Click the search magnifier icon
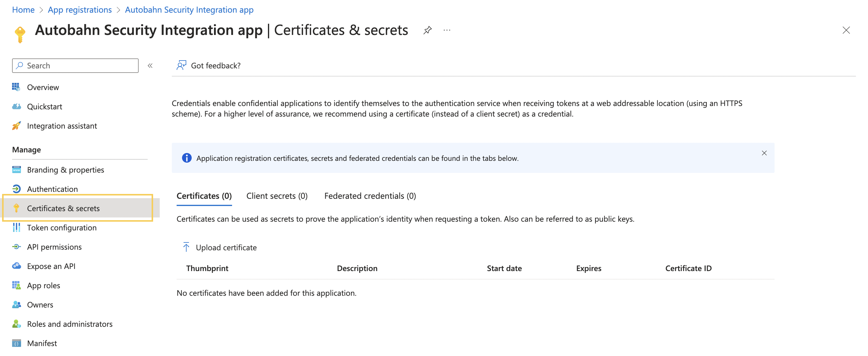This screenshot has height=356, width=868. (20, 65)
